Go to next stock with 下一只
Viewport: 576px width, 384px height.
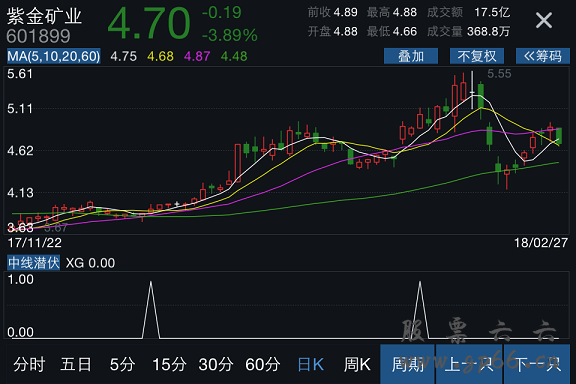[x=537, y=364]
